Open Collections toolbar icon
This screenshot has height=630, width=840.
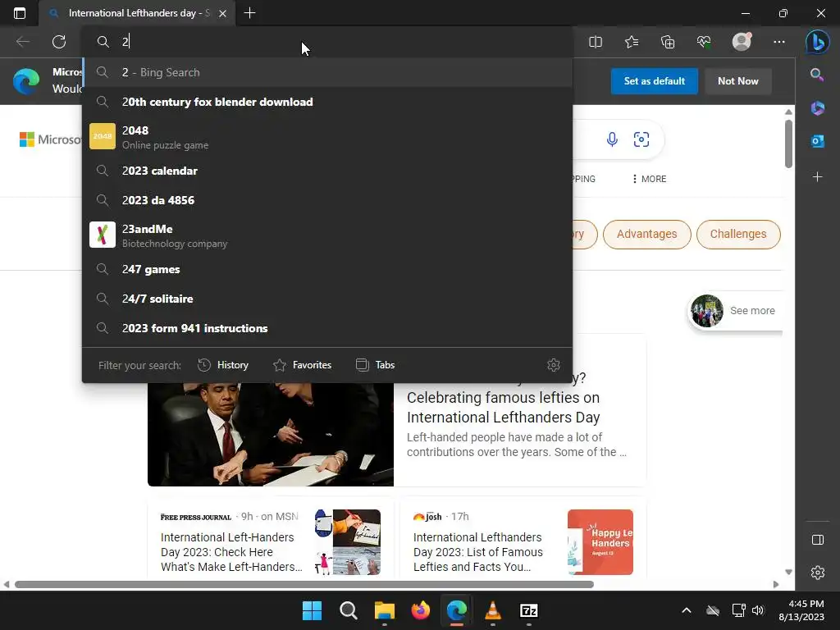pyautogui.click(x=668, y=42)
